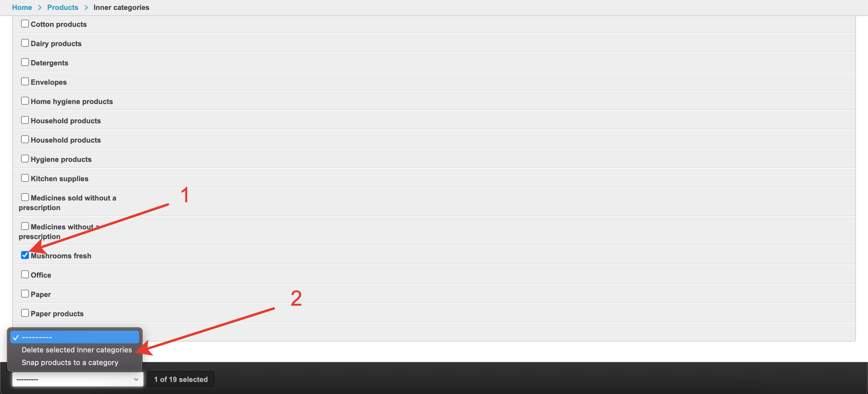
Task: Check the Dairy products checkbox
Action: 25,43
